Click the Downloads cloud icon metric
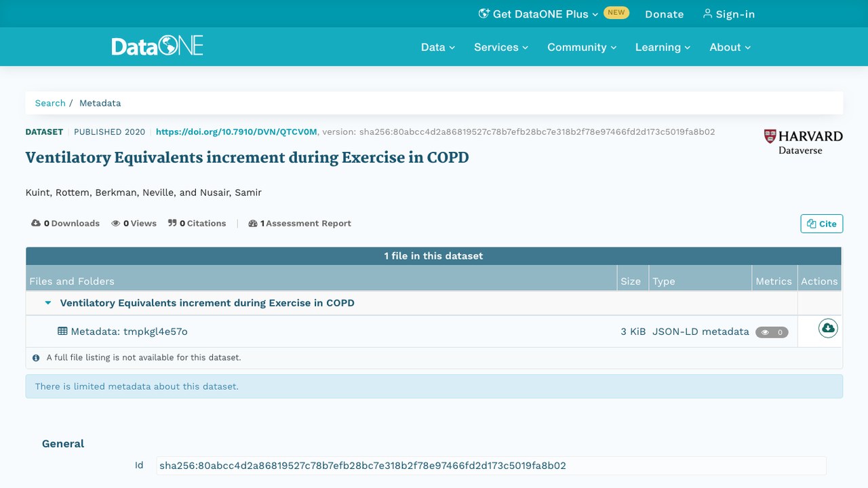The height and width of the screenshot is (488, 868). point(36,223)
